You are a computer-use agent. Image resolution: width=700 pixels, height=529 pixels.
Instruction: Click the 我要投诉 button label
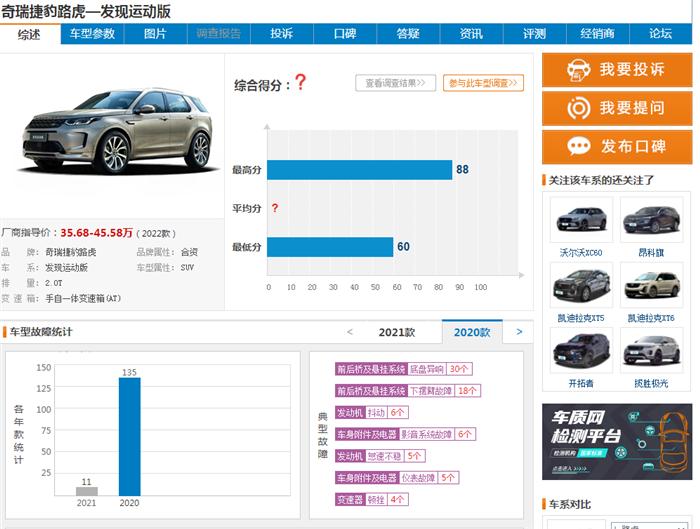(632, 70)
